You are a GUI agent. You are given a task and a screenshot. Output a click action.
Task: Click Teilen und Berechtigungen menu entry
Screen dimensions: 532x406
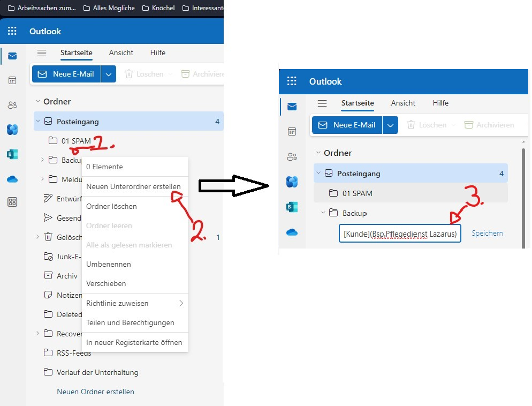click(x=130, y=322)
